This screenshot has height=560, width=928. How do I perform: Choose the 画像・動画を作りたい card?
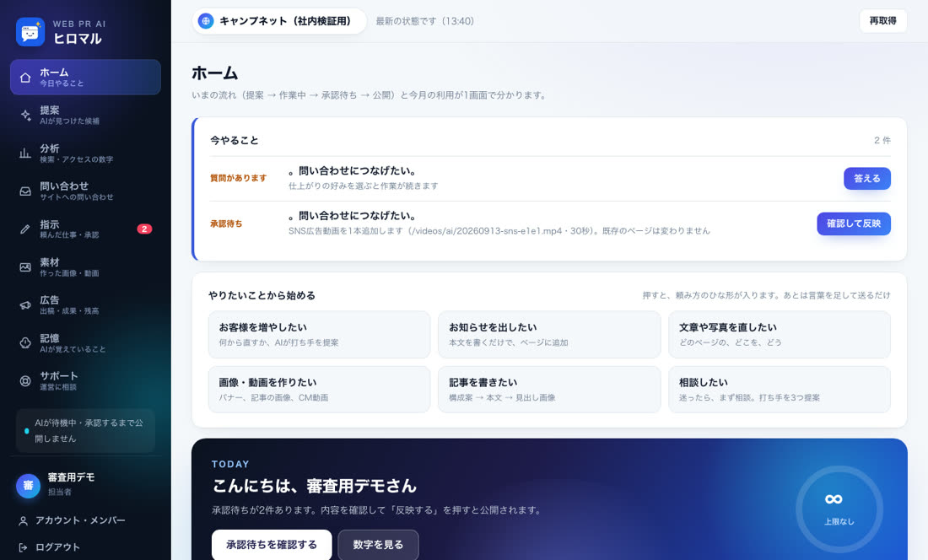[x=319, y=390]
